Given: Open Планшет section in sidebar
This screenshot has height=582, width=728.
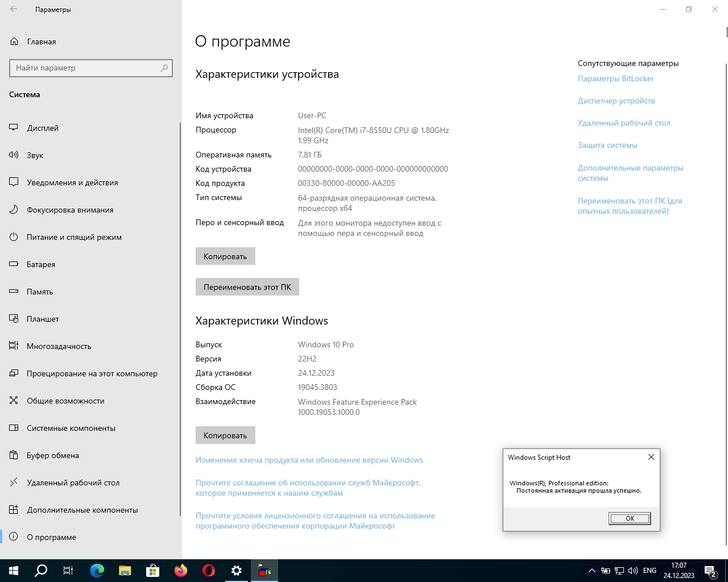Looking at the screenshot, I should (x=91, y=319).
